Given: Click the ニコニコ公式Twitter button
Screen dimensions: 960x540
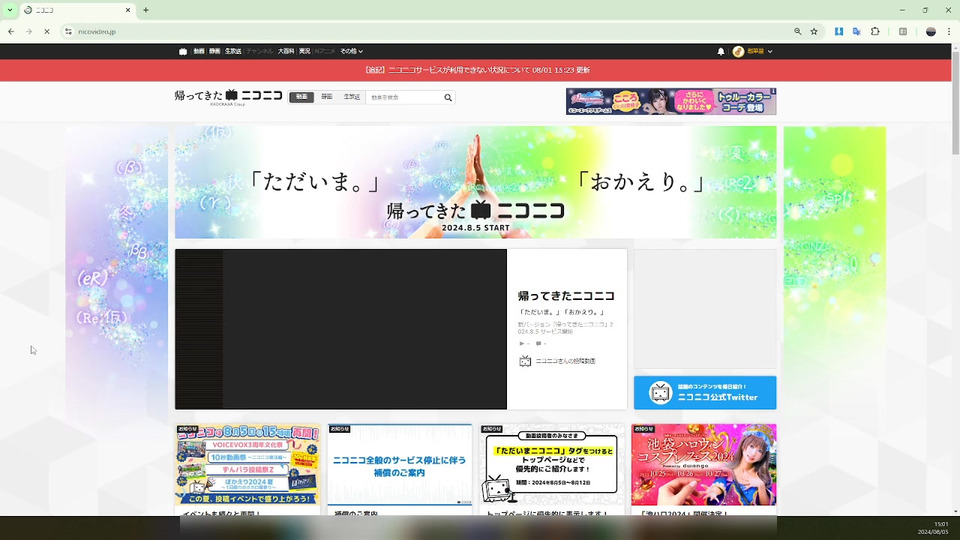Looking at the screenshot, I should click(705, 392).
